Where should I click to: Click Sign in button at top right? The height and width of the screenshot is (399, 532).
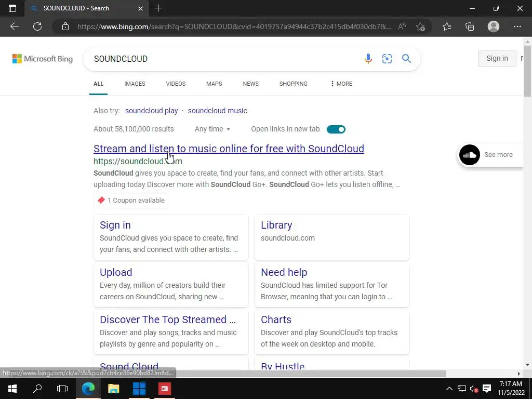(x=497, y=58)
